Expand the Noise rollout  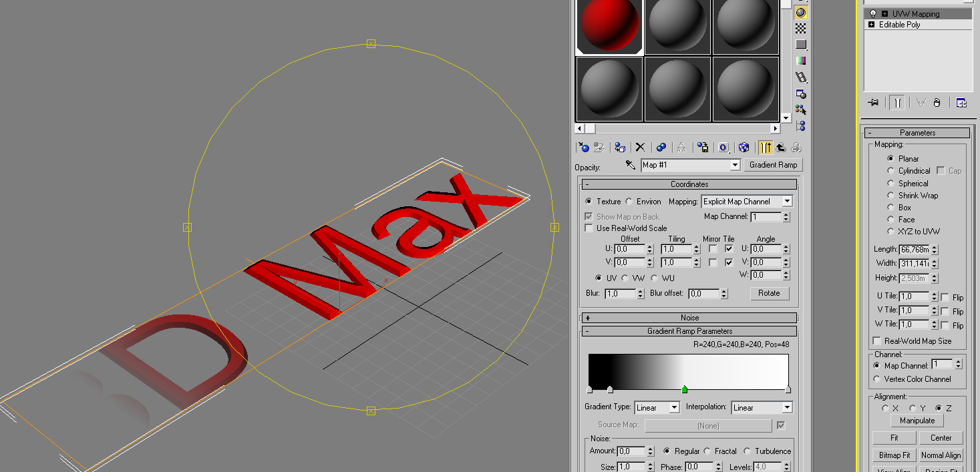point(689,318)
